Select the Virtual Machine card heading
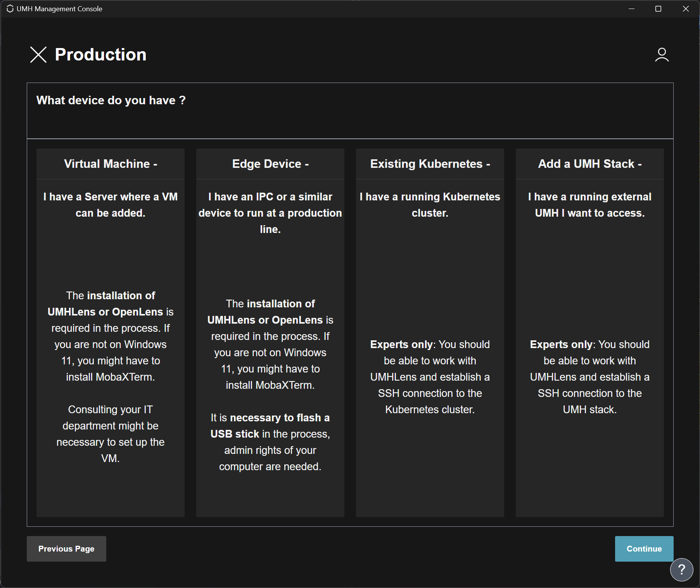Screen dimensions: 700x588 [111, 164]
